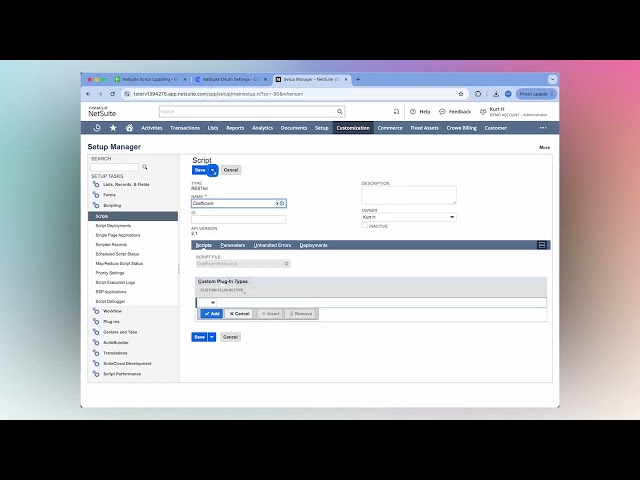Click the Add button in sublist
This screenshot has height=480, width=640.
tap(212, 314)
